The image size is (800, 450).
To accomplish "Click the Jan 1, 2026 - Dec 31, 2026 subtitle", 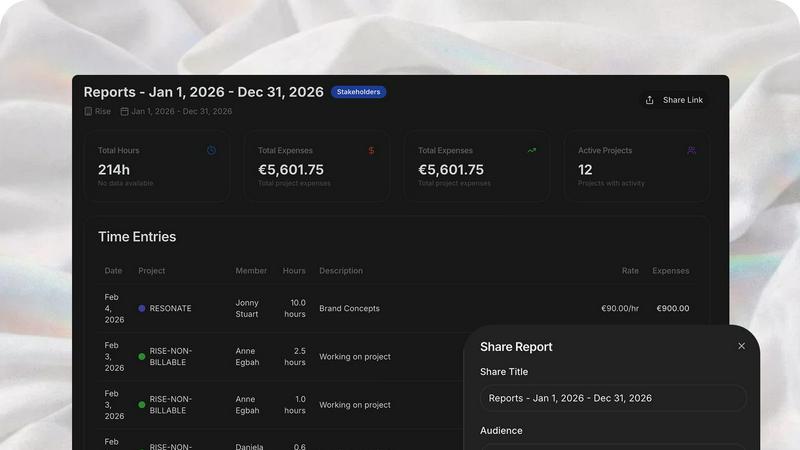I will click(x=182, y=111).
